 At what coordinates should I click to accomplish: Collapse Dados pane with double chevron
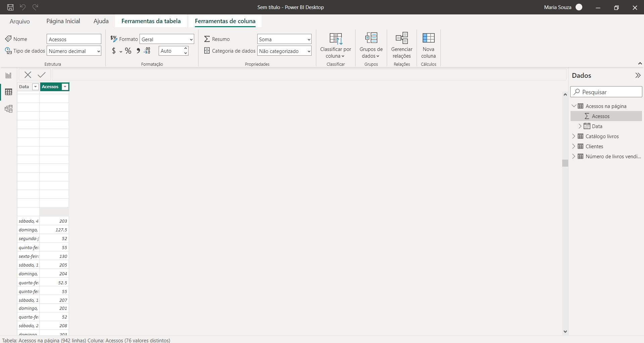[x=638, y=75]
